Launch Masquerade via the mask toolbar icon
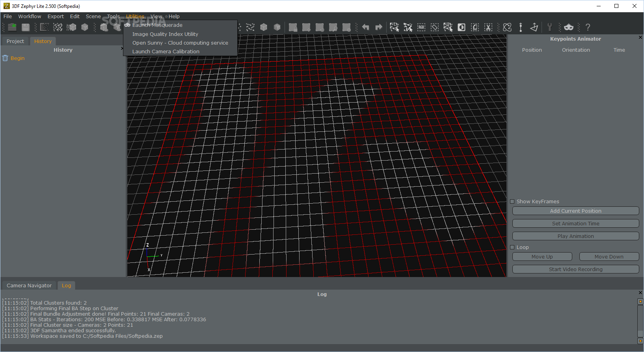Screen dimensions: 644x352 (569, 27)
